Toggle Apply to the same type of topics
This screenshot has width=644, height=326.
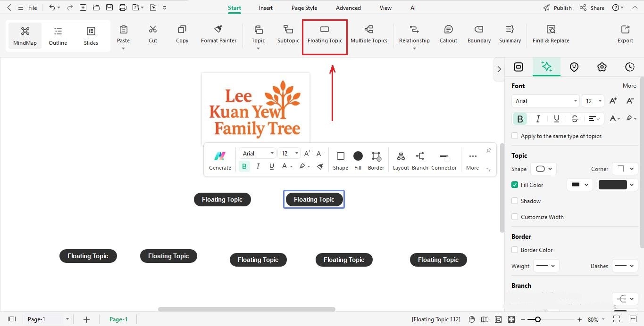click(x=515, y=136)
